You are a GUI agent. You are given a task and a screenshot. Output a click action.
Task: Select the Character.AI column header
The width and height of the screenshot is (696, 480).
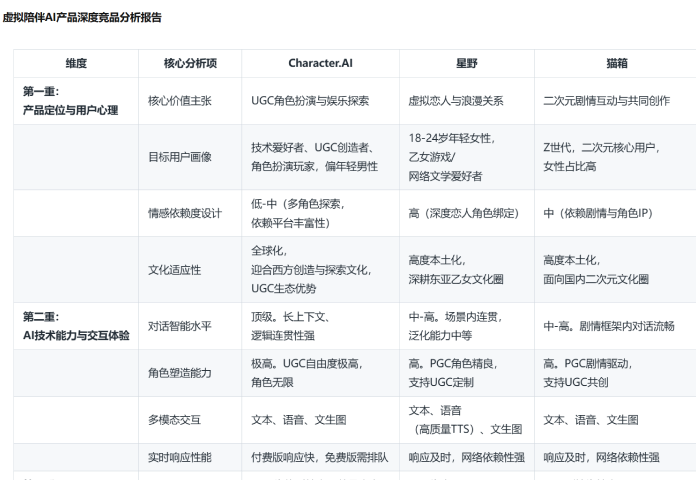pos(320,63)
